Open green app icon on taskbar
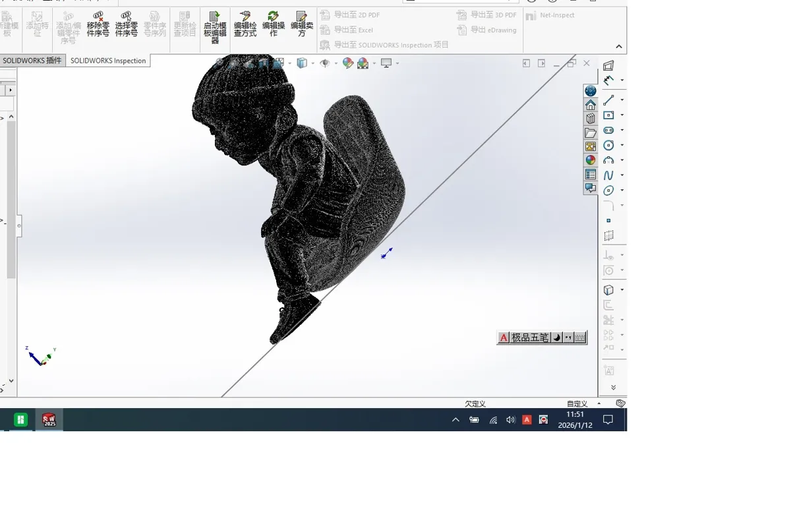Image resolution: width=791 pixels, height=532 pixels. pyautogui.click(x=20, y=420)
